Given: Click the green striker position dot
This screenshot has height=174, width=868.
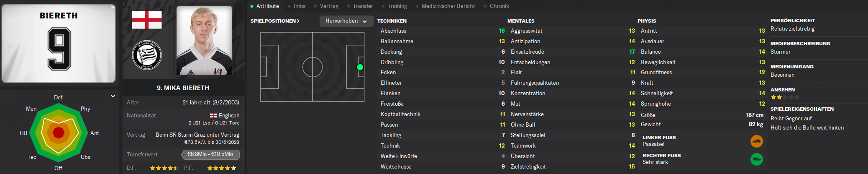Looking at the screenshot, I should click(360, 67).
